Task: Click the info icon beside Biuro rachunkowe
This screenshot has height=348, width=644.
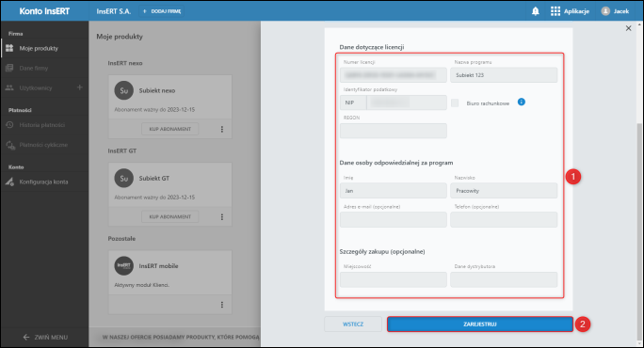Action: pos(522,102)
